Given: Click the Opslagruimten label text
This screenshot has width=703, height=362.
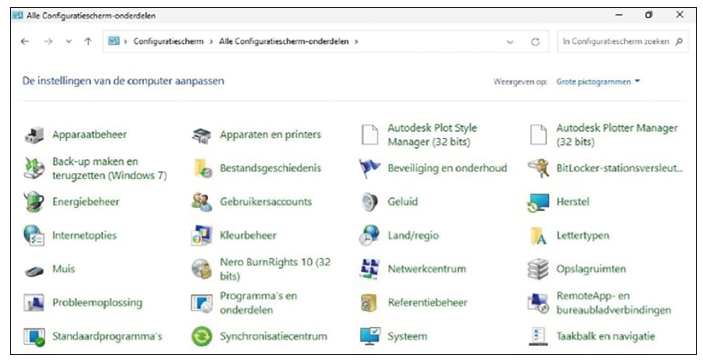Looking at the screenshot, I should point(591,269).
